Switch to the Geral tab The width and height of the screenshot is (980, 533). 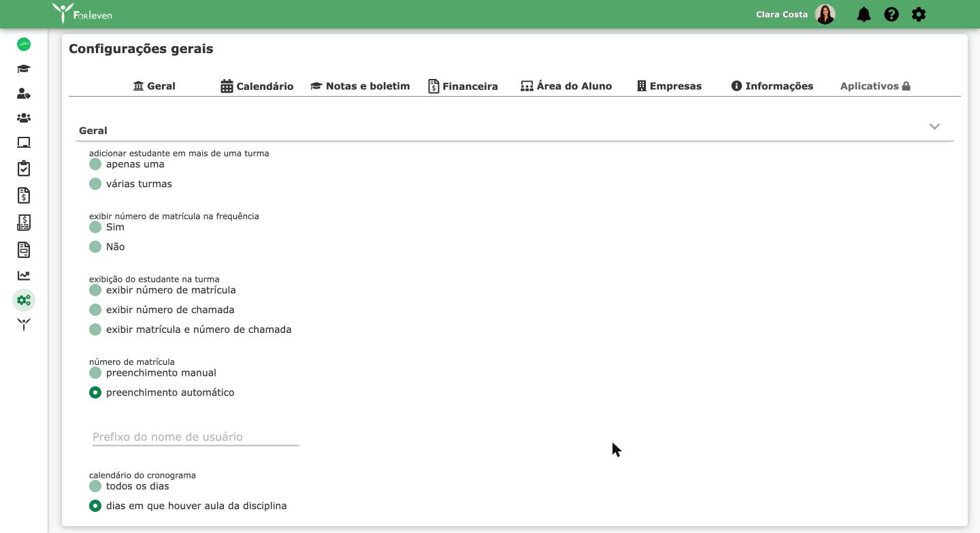point(154,86)
